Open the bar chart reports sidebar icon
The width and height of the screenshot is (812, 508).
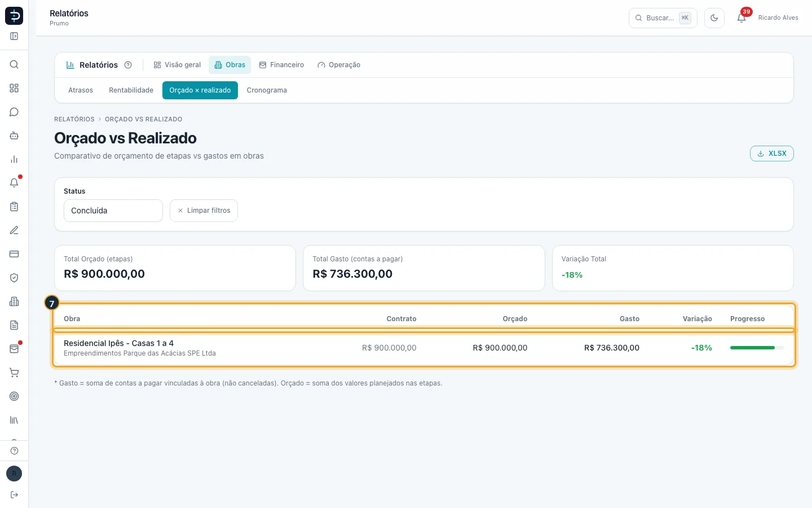click(14, 159)
